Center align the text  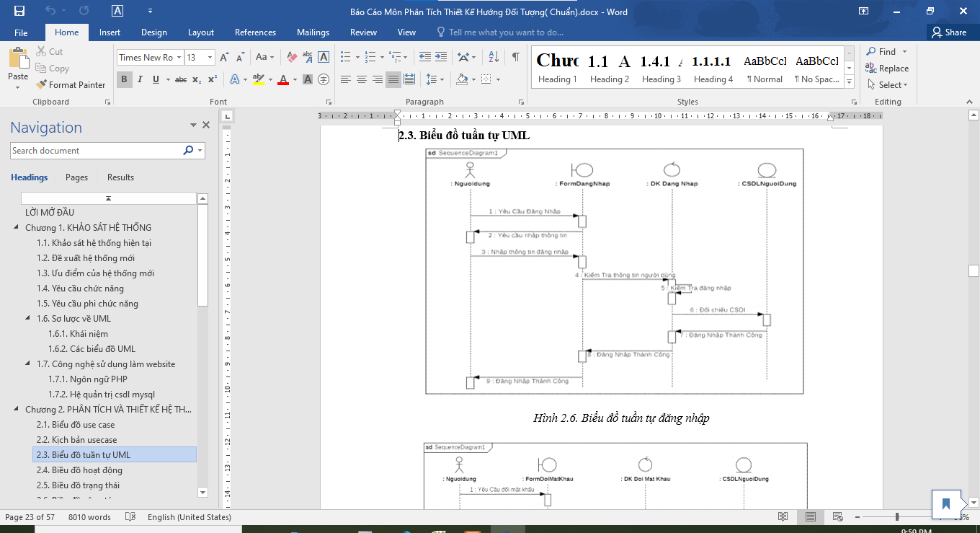[x=362, y=79]
